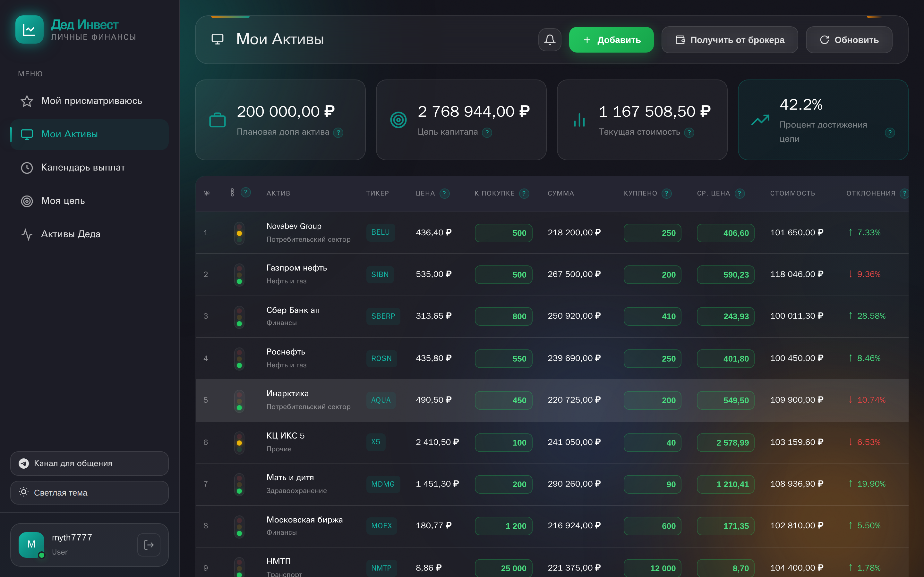Screen dimensions: 924x577
Task: Click the Дед Инвест logo icon
Action: [30, 29]
